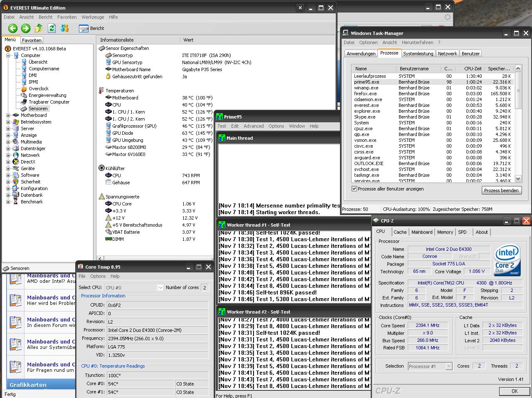Image resolution: width=532 pixels, height=398 pixels.
Task: Click the OK button in CPU-Z
Action: [515, 391]
